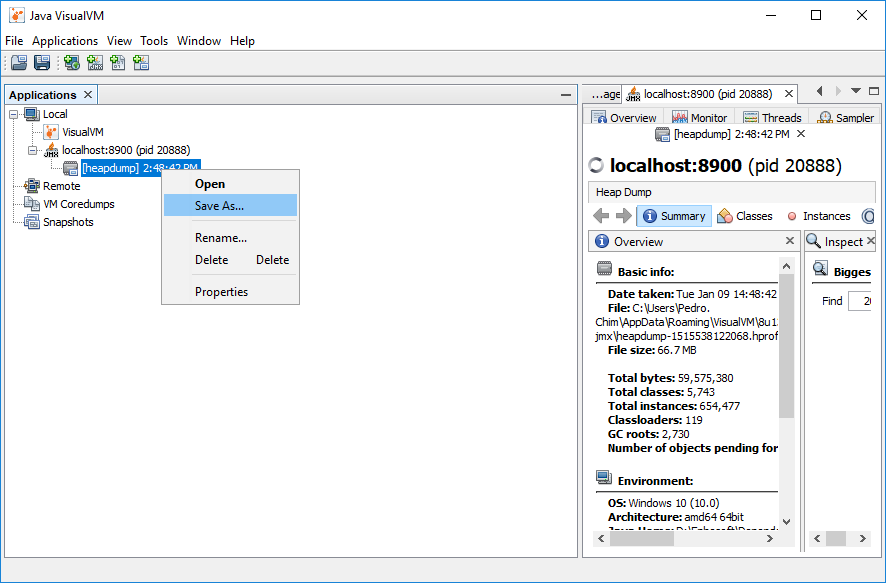Click the Find input field in Inspect
886x583 pixels.
coord(859,301)
